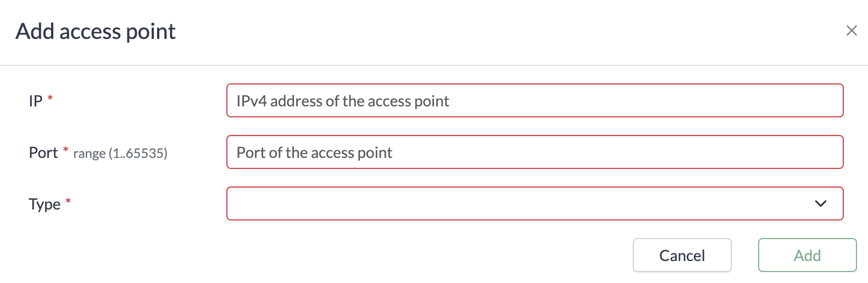Click the Type field label

click(44, 204)
